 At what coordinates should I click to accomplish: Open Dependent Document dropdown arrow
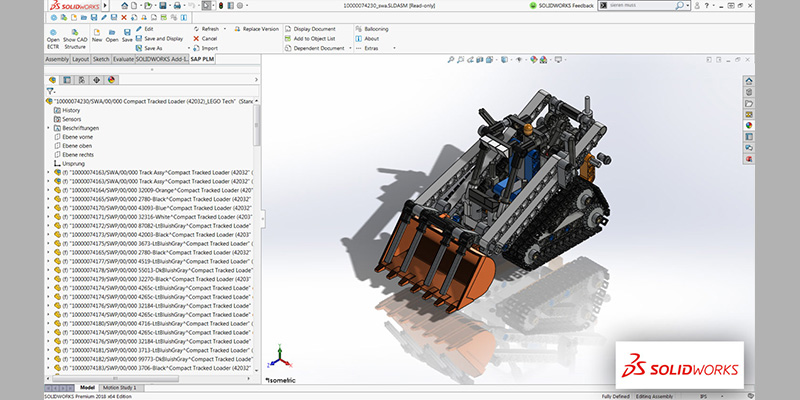coord(351,48)
